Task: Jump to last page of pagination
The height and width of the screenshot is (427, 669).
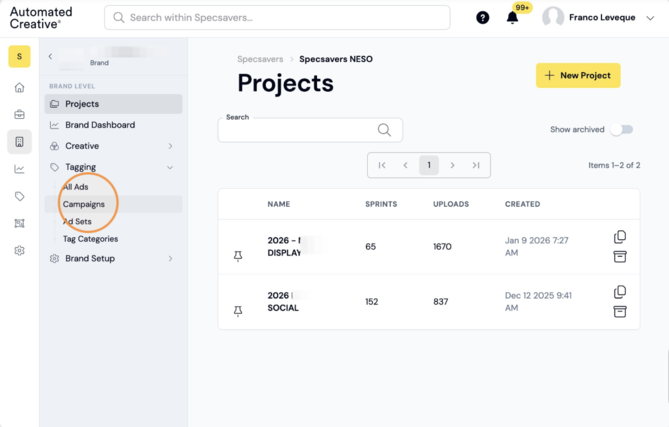Action: pyautogui.click(x=476, y=165)
